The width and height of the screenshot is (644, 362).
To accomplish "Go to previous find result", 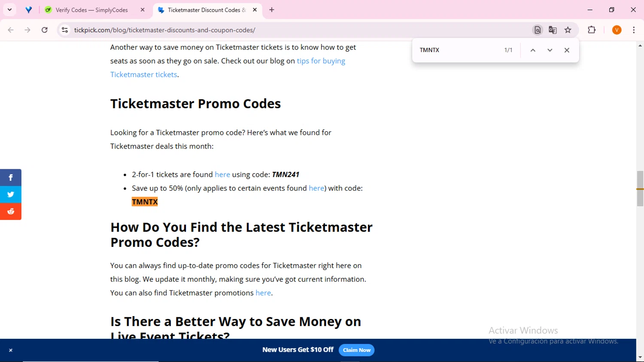I will coord(533,50).
